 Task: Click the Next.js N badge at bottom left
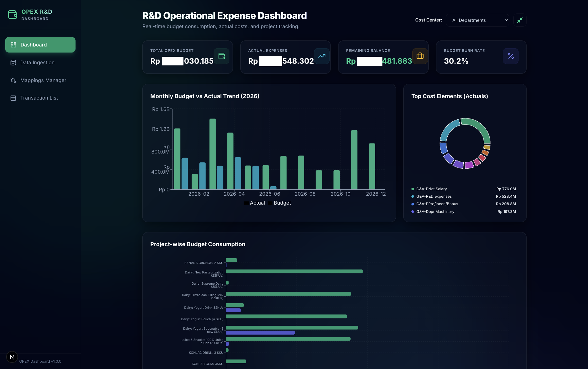[12, 357]
